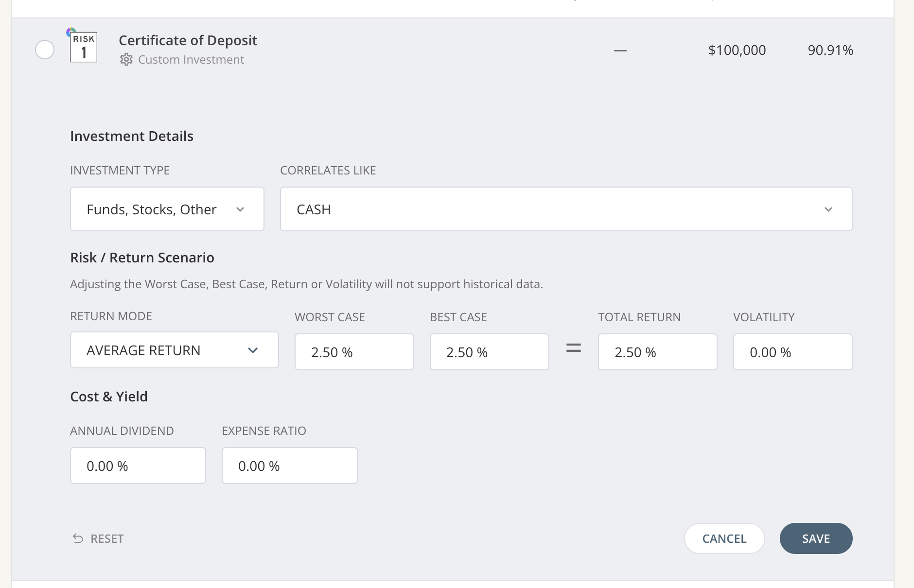Click the Custom Investment gear icon
This screenshot has height=588, width=914.
[126, 59]
